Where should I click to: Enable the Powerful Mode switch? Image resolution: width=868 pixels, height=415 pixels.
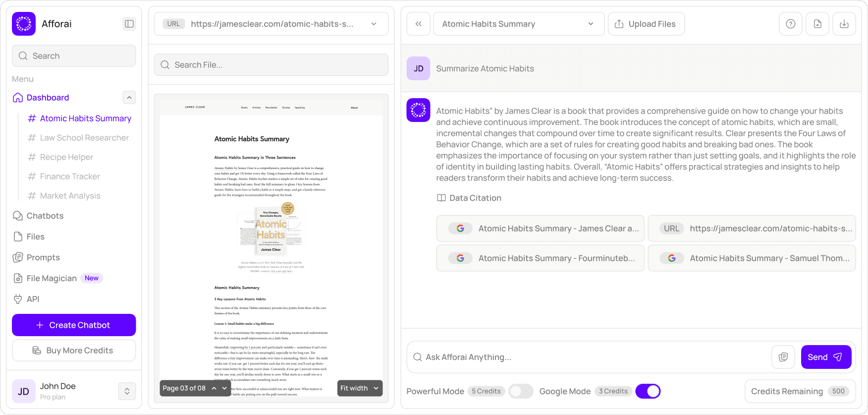point(521,391)
